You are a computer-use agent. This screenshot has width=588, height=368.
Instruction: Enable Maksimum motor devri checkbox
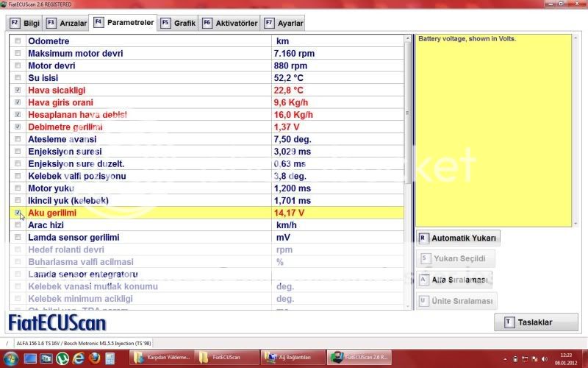coord(18,53)
